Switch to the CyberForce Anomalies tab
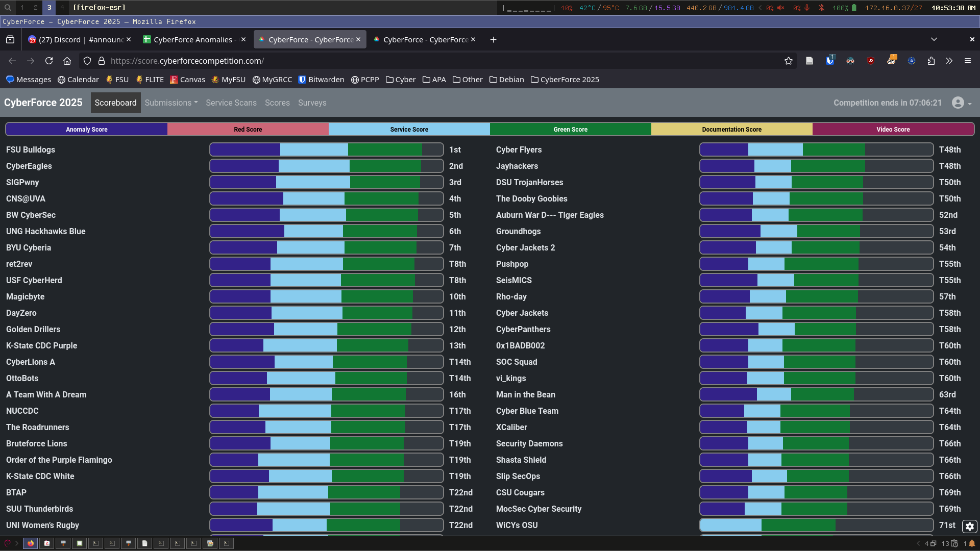980x551 pixels. point(193,40)
